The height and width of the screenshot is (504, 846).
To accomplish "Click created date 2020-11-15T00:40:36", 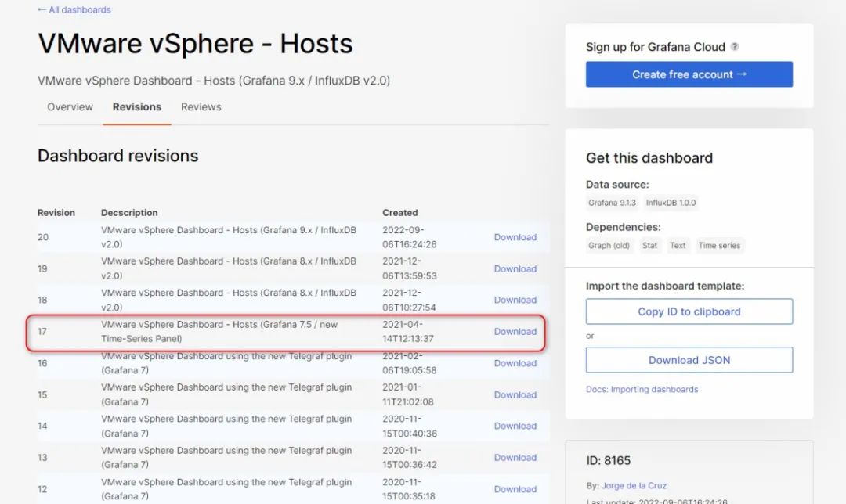I will click(x=410, y=426).
